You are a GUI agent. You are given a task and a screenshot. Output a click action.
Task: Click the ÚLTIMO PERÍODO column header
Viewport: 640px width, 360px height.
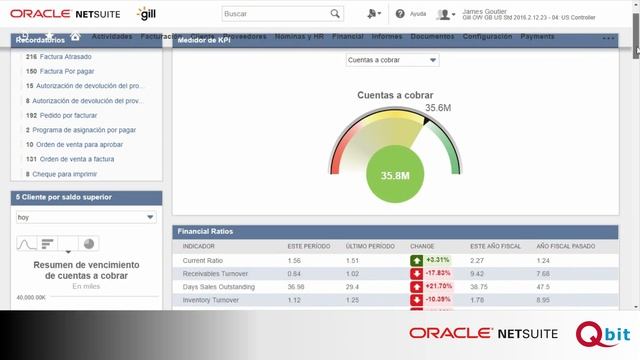pyautogui.click(x=370, y=246)
